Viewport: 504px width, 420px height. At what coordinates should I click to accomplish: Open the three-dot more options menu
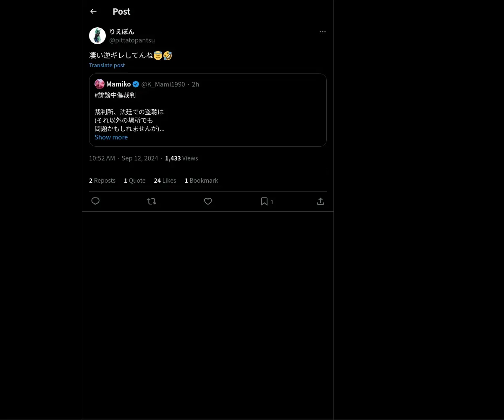click(x=323, y=31)
